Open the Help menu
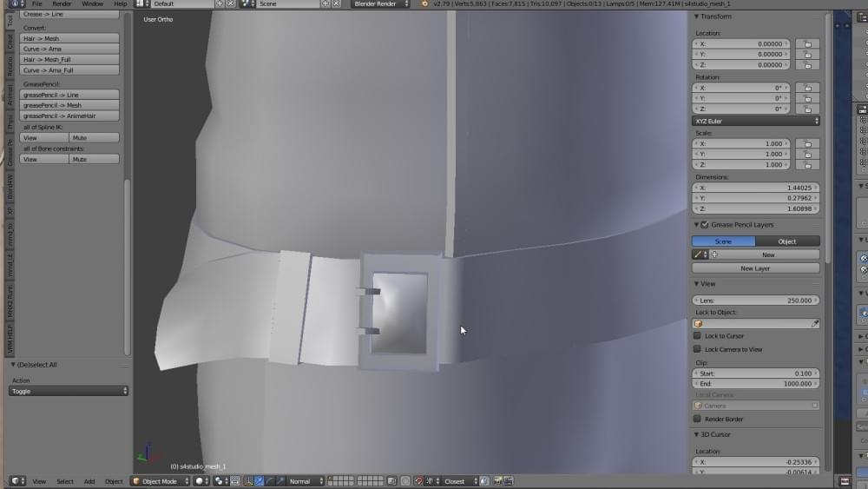Viewport: 868px width, 489px height. (120, 3)
